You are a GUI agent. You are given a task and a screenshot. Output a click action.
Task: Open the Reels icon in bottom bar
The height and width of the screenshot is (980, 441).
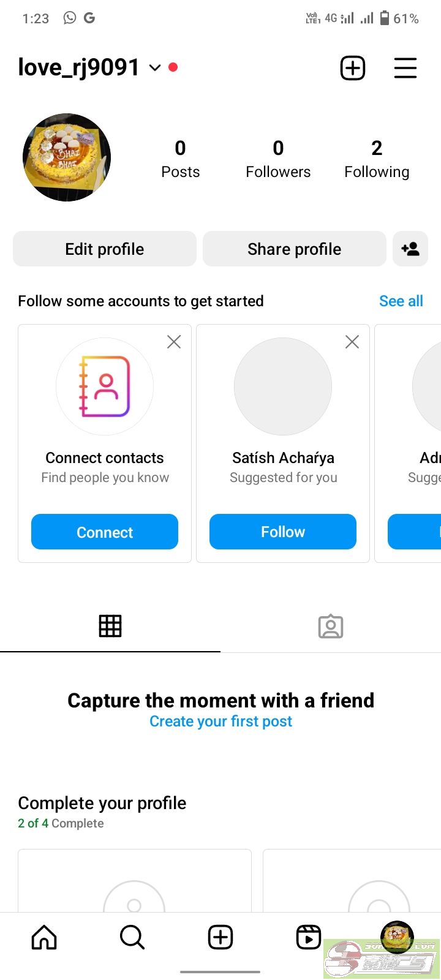(308, 937)
